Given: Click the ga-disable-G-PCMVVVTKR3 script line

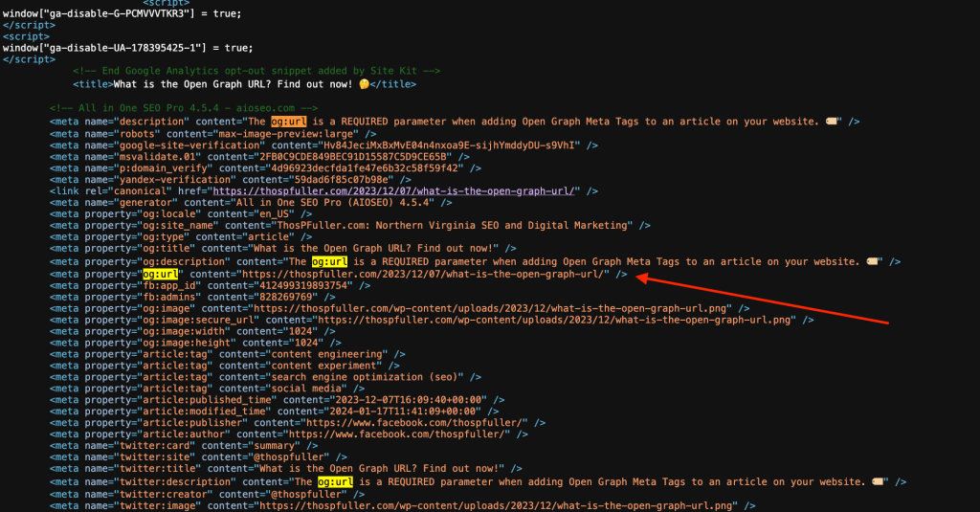Looking at the screenshot, I should [x=122, y=13].
